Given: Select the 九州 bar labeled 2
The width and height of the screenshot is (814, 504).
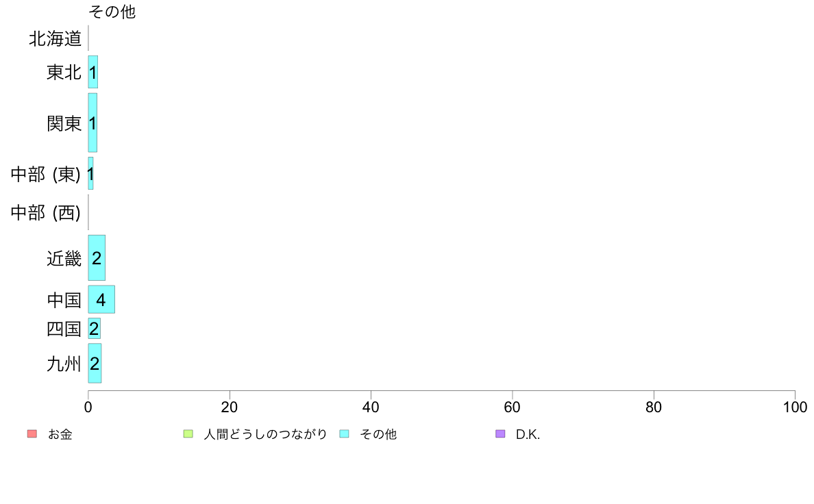Looking at the screenshot, I should click(x=95, y=364).
